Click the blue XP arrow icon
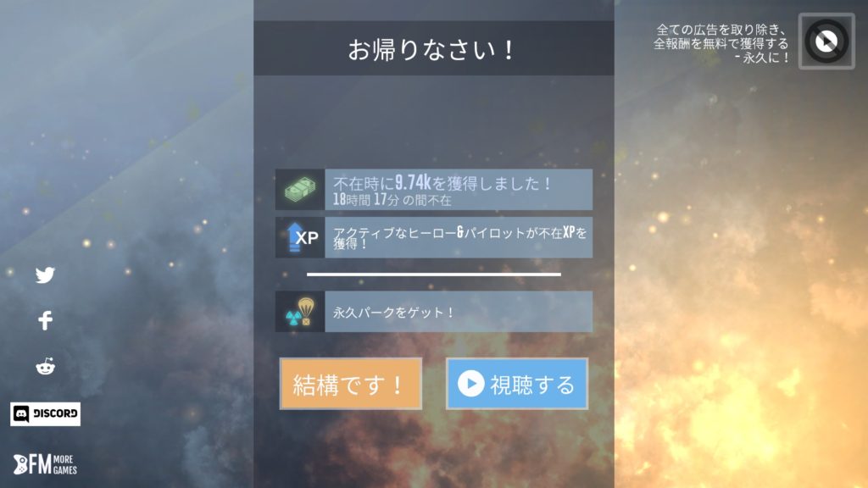This screenshot has width=868, height=488. tap(300, 237)
